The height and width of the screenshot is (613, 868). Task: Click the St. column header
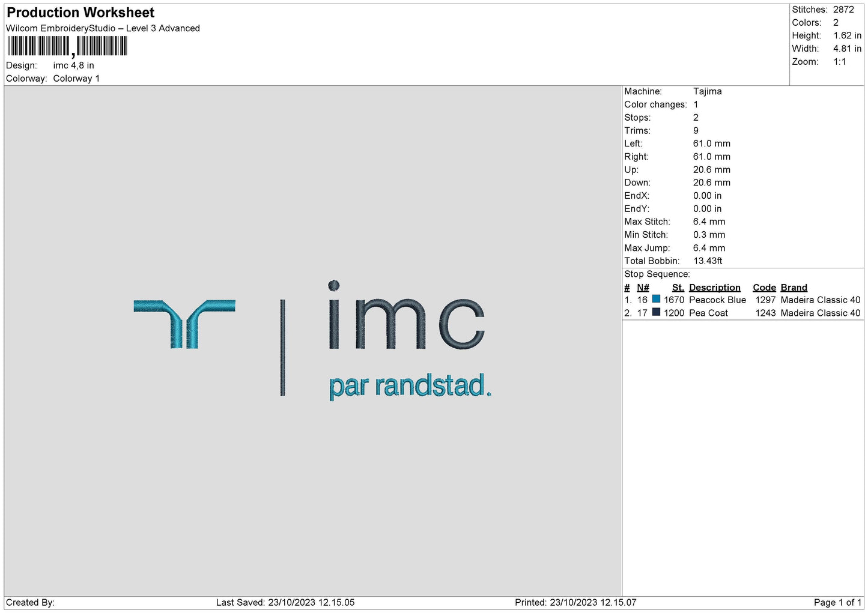click(678, 288)
